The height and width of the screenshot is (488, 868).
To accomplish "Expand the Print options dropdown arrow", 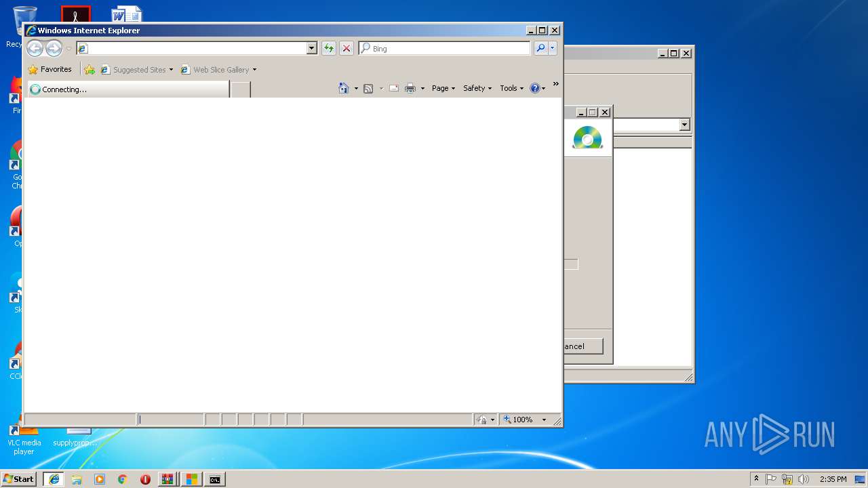I will (422, 88).
